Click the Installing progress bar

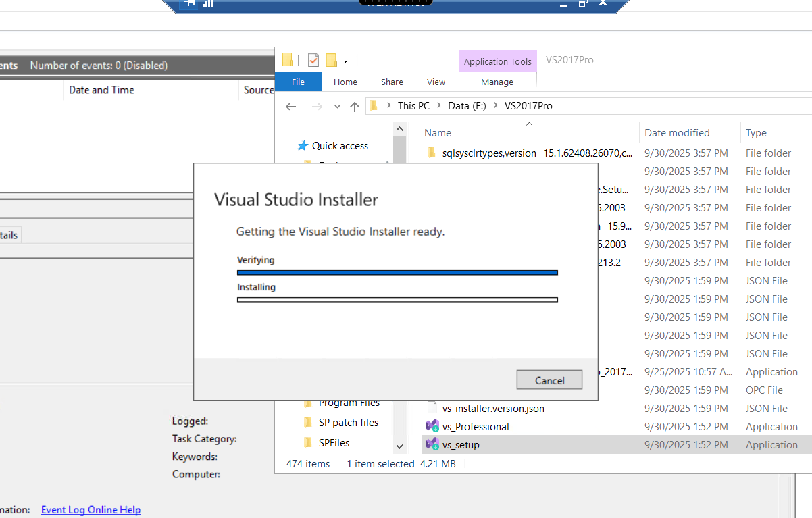point(397,299)
